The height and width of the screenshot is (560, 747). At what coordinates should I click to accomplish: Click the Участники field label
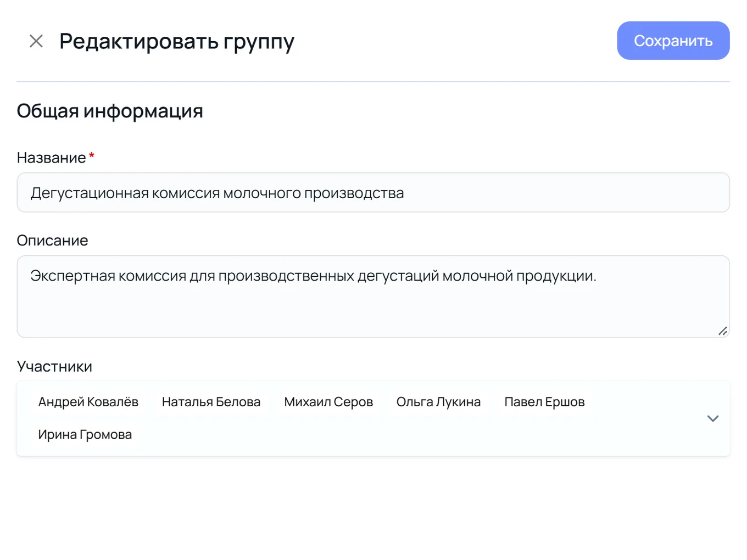(54, 366)
